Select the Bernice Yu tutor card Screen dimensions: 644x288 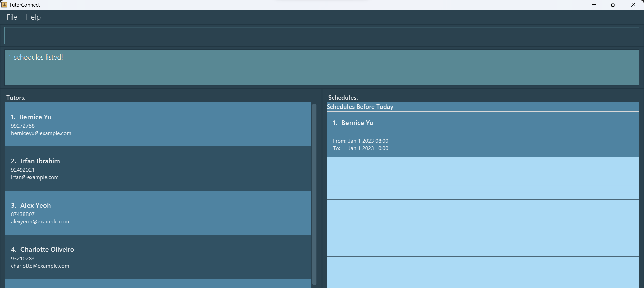(158, 124)
